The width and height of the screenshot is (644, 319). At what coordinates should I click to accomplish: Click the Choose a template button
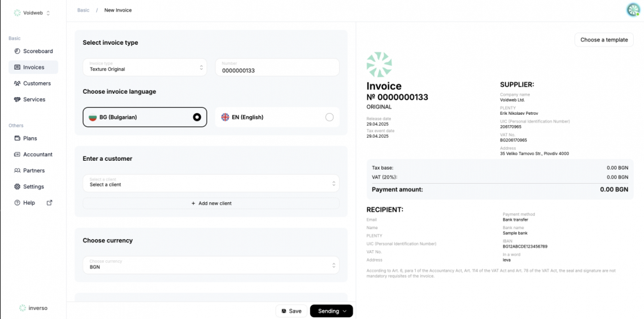[x=604, y=40]
